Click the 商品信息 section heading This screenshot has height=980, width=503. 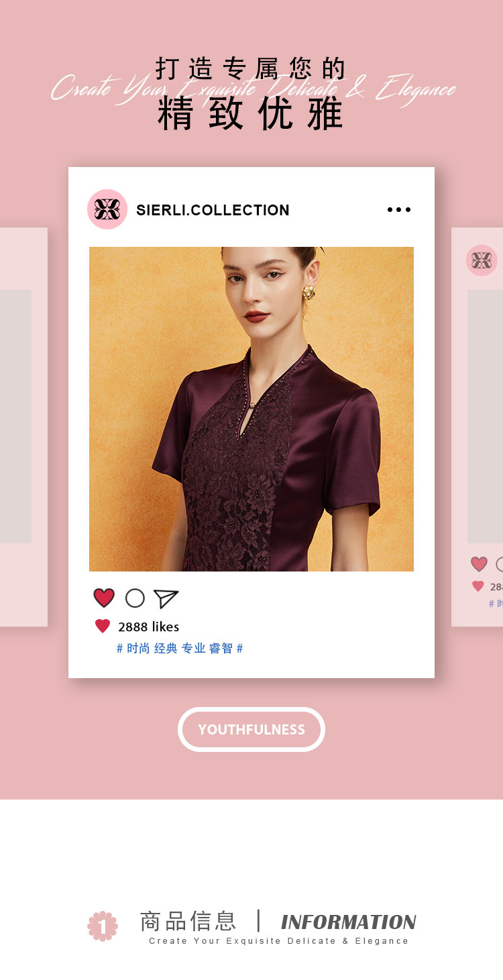click(x=188, y=921)
